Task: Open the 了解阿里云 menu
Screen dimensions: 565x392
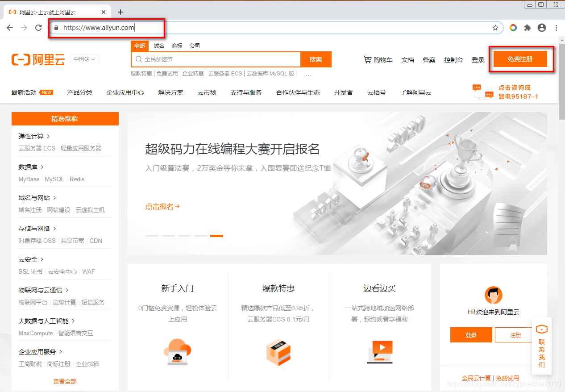Action: coord(415,92)
